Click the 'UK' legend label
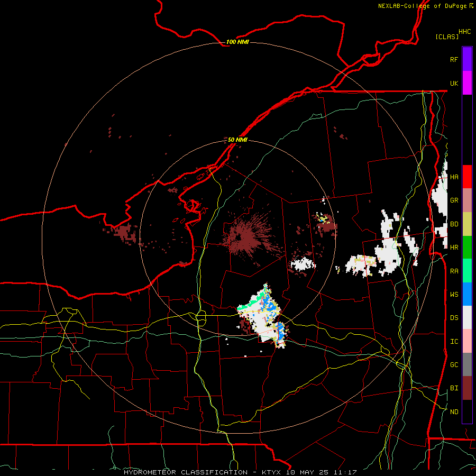This screenshot has width=476, height=476. click(454, 83)
